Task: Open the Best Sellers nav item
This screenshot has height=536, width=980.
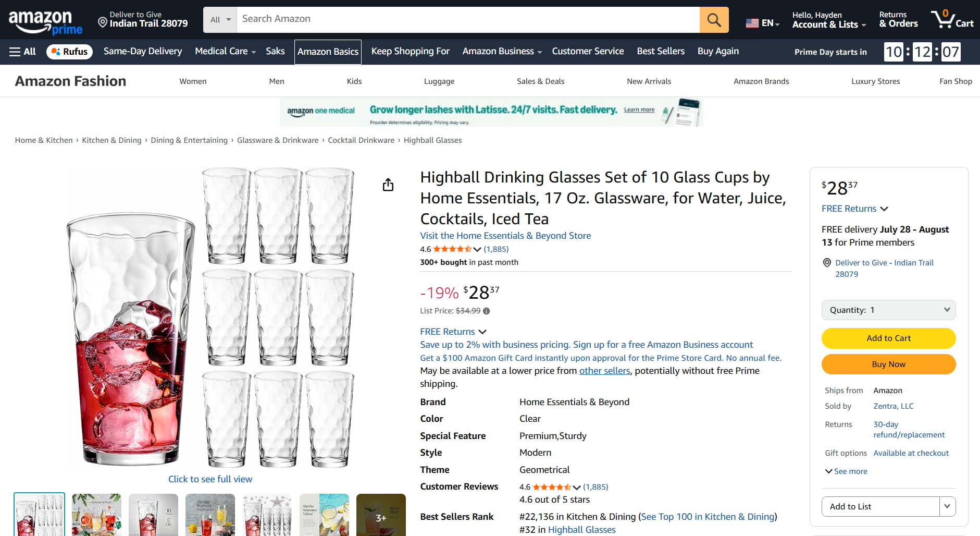Action: 661,51
